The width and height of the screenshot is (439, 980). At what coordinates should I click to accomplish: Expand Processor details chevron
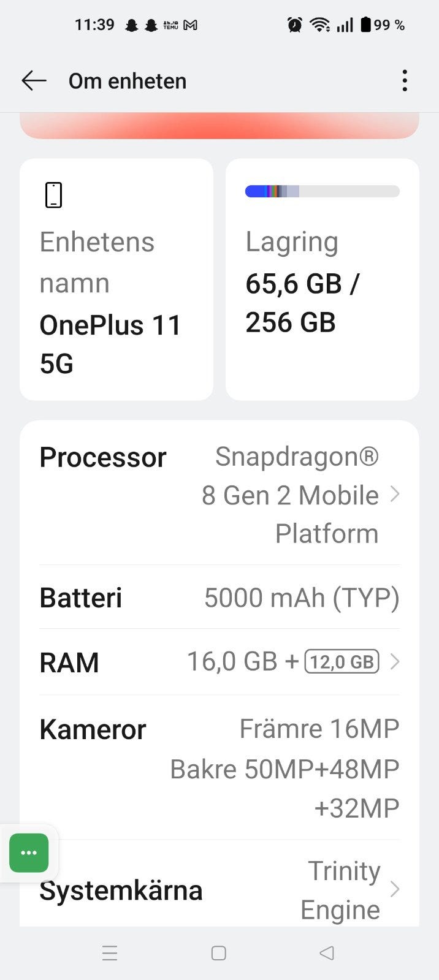click(395, 494)
